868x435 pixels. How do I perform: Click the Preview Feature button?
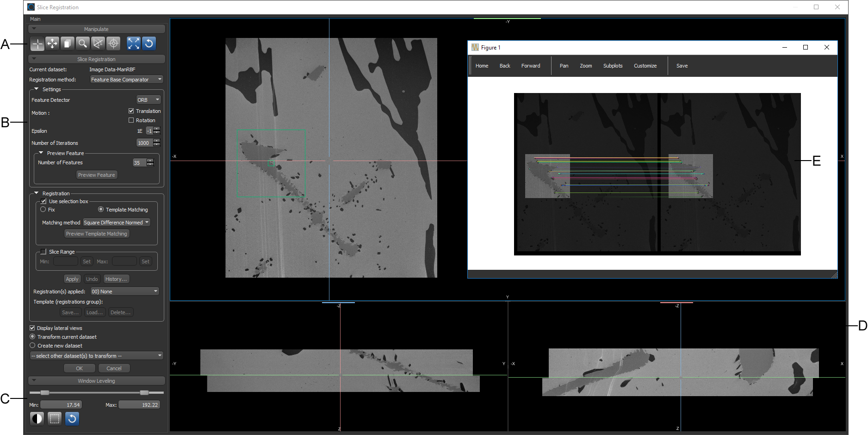pyautogui.click(x=96, y=175)
